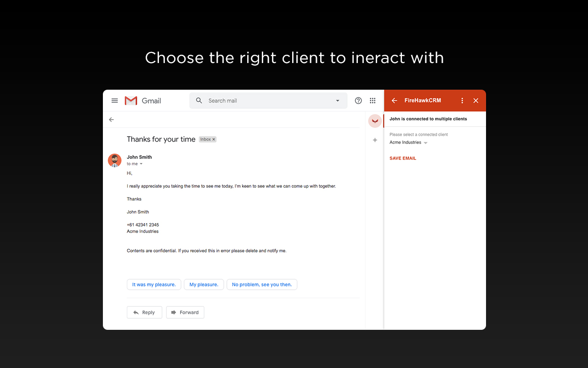Click the Reply button

pos(144,312)
